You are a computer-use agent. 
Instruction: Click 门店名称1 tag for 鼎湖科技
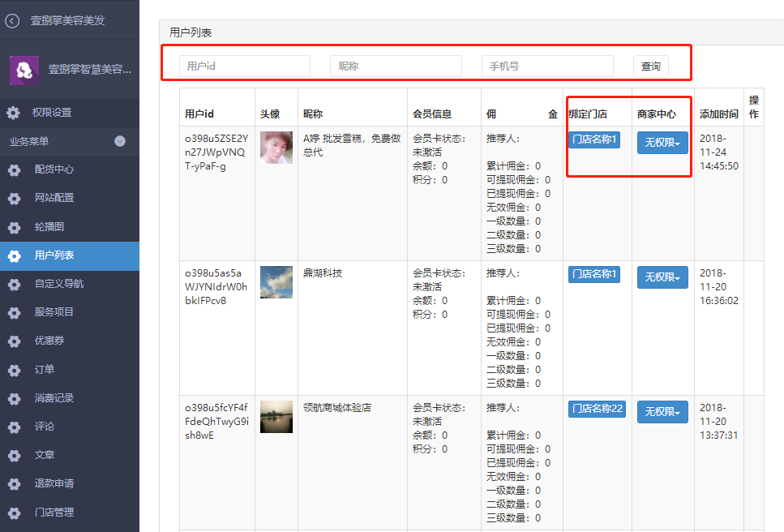coord(594,274)
